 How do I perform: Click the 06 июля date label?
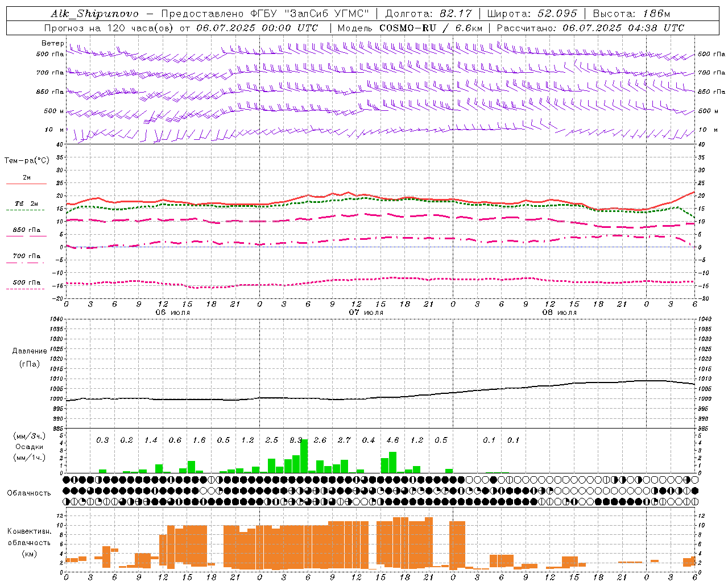[x=173, y=313]
